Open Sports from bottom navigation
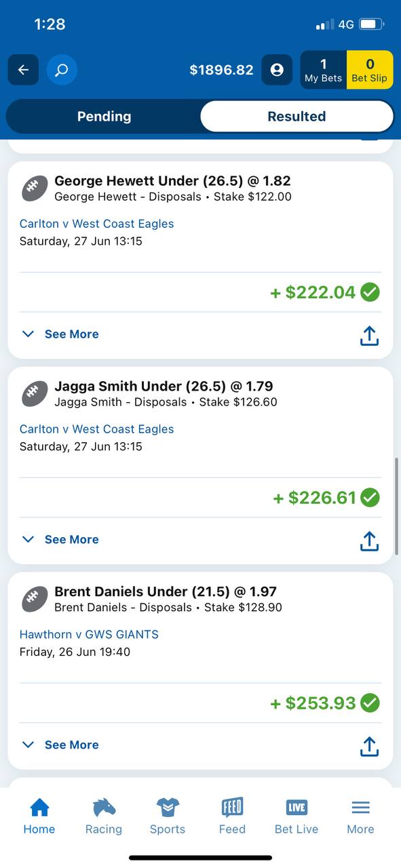The height and width of the screenshot is (868, 401). pos(168,816)
